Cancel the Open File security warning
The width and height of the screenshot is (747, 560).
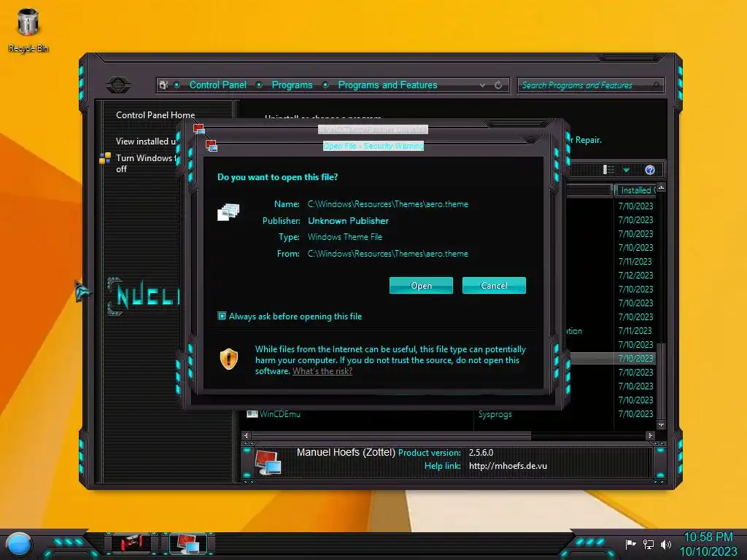point(494,285)
